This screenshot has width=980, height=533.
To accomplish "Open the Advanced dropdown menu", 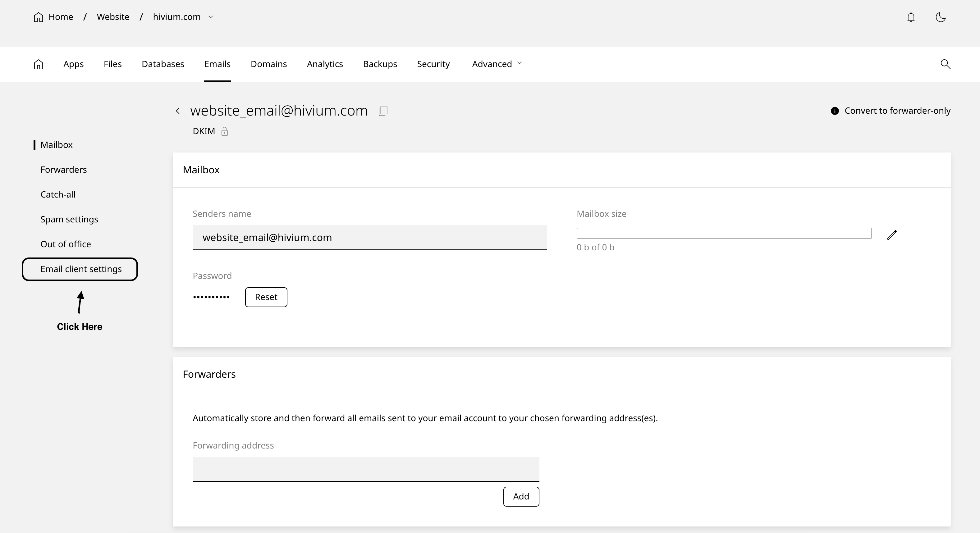I will 497,64.
